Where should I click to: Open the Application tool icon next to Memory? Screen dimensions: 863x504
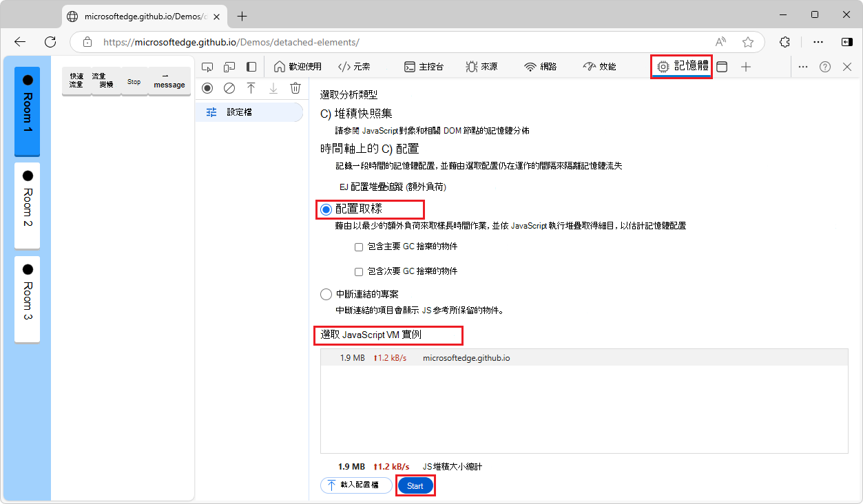tap(722, 67)
